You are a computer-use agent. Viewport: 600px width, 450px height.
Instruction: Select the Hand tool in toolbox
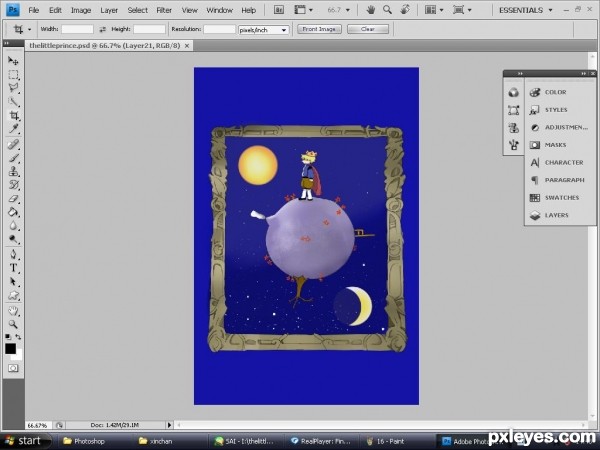13,310
